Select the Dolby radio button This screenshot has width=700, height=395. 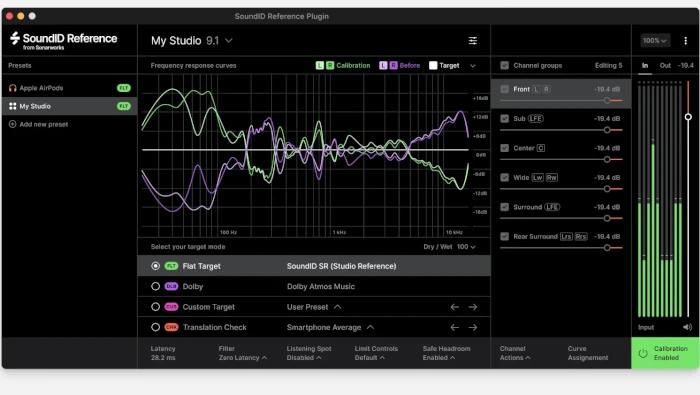click(155, 287)
